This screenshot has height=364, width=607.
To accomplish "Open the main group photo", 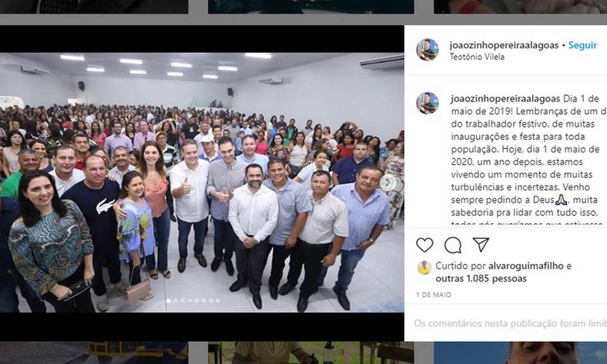I will [x=202, y=183].
